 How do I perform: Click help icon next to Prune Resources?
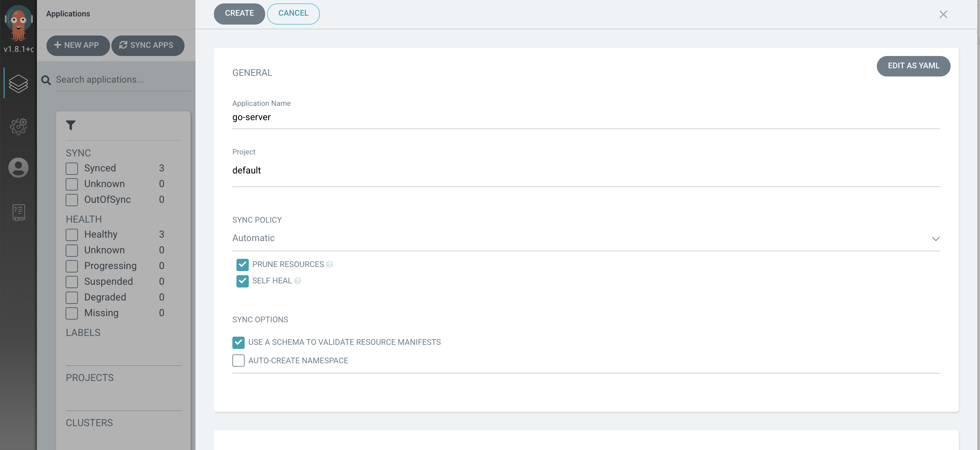(x=329, y=265)
